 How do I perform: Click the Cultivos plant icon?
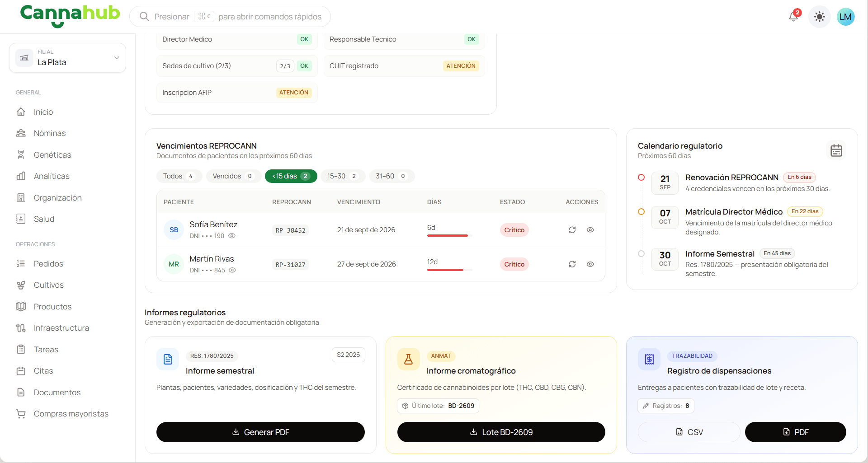(21, 285)
